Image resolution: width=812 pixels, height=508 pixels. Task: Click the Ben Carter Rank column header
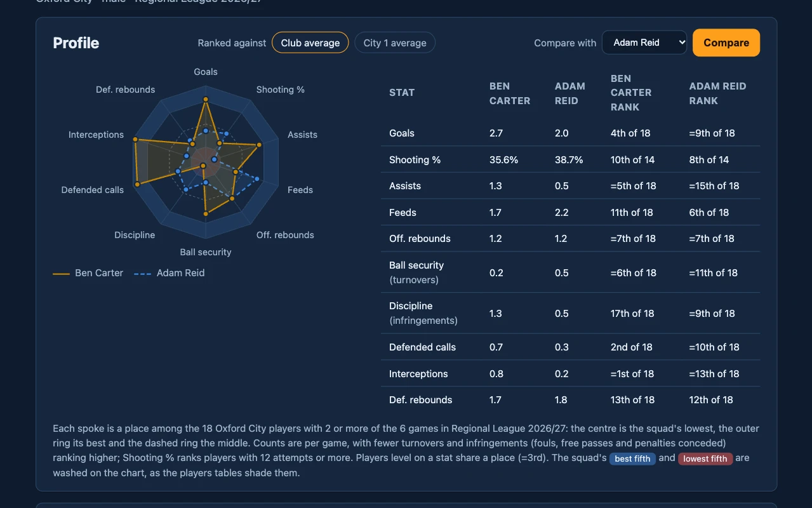[631, 93]
